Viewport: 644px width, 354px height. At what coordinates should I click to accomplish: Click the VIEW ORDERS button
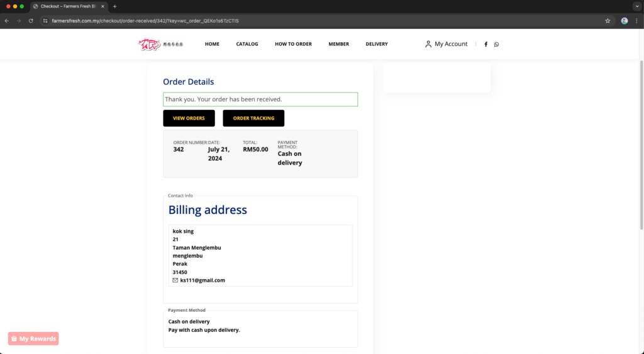pos(189,118)
